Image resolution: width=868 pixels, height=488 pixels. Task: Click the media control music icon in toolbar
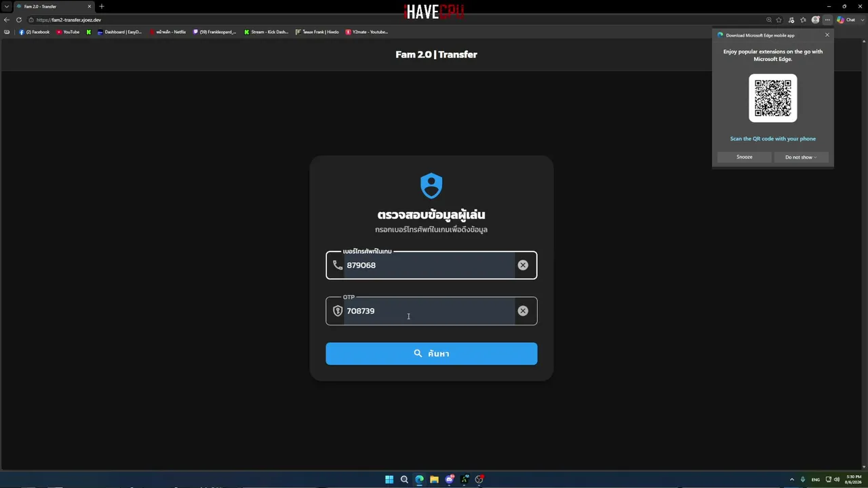point(791,20)
